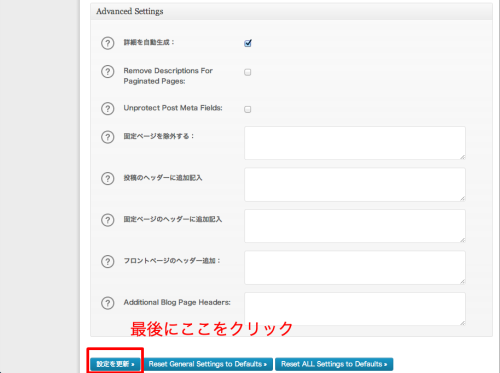Viewport: 500px width, 373px height.
Task: Focus the 投稿のヘッダーに追加記入 text area
Action: [355, 185]
